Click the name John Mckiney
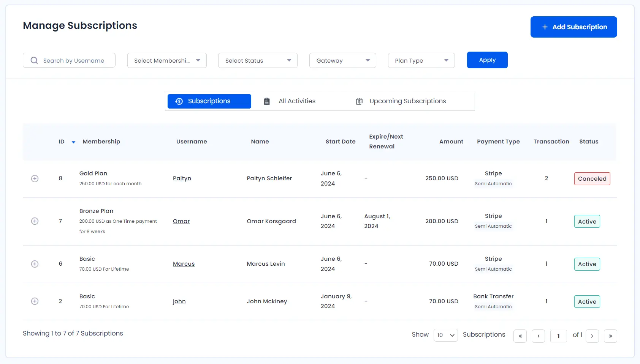The height and width of the screenshot is (364, 640). tap(267, 301)
